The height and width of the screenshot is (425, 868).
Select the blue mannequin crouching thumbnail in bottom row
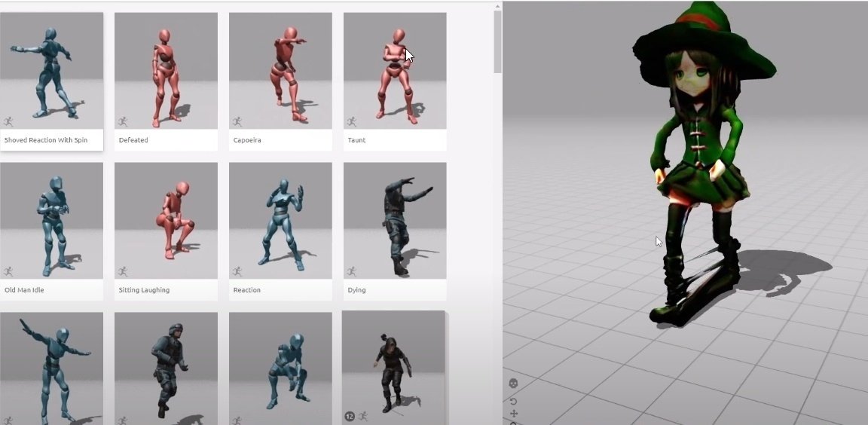tap(280, 368)
